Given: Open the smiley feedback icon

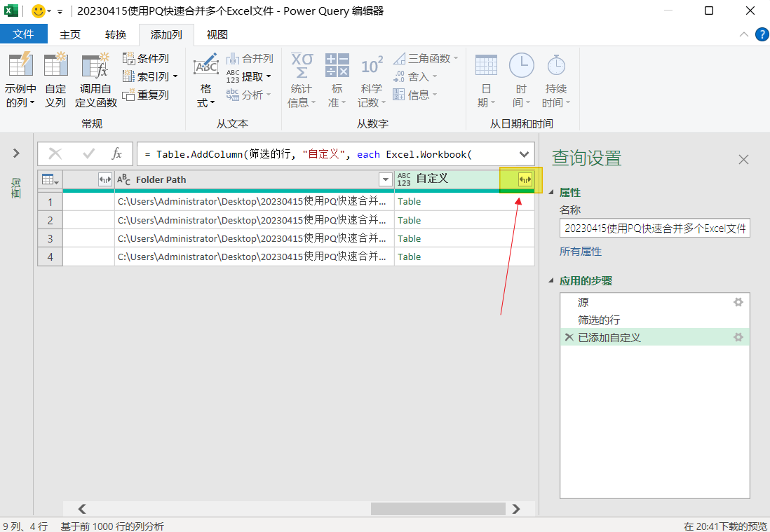Looking at the screenshot, I should point(39,11).
